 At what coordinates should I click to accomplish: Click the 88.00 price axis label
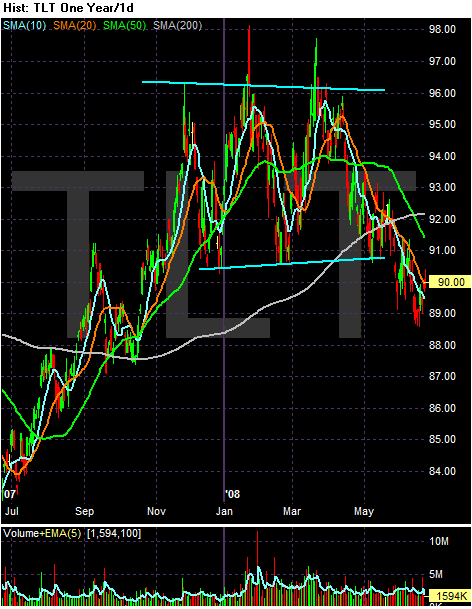tap(442, 345)
